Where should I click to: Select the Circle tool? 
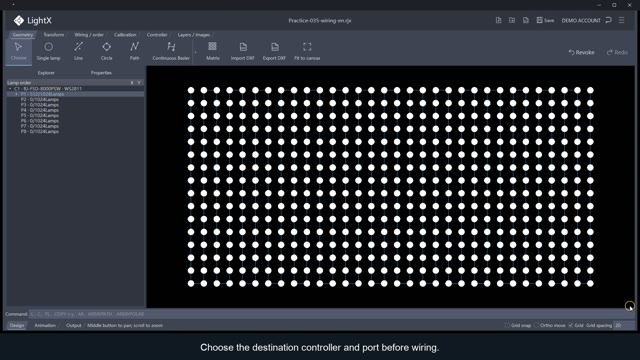(x=107, y=51)
